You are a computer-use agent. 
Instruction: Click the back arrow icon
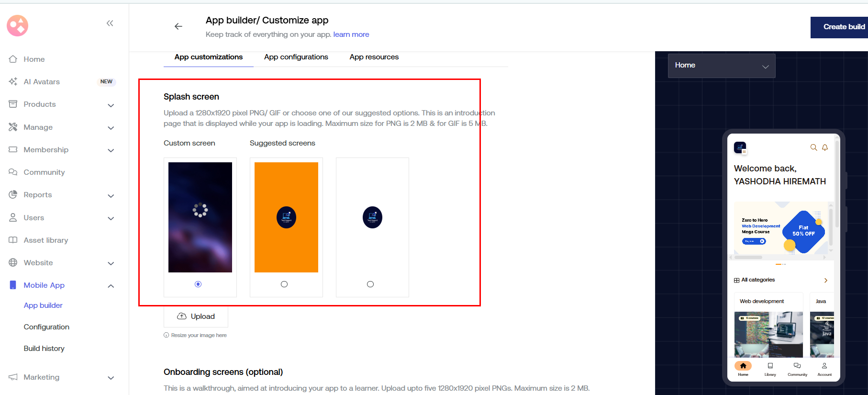[x=178, y=26]
